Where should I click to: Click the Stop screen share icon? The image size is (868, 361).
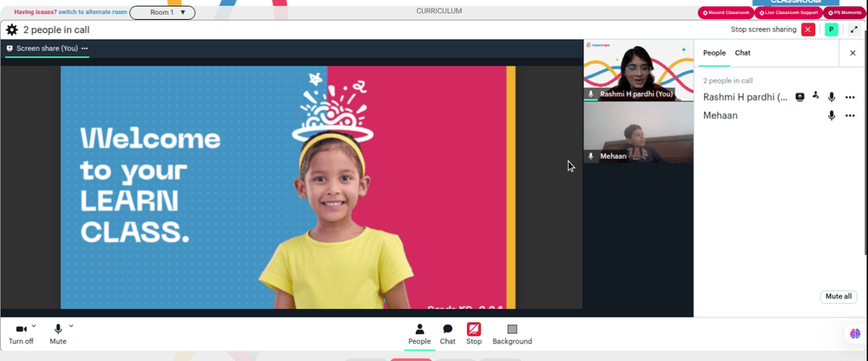tap(474, 334)
